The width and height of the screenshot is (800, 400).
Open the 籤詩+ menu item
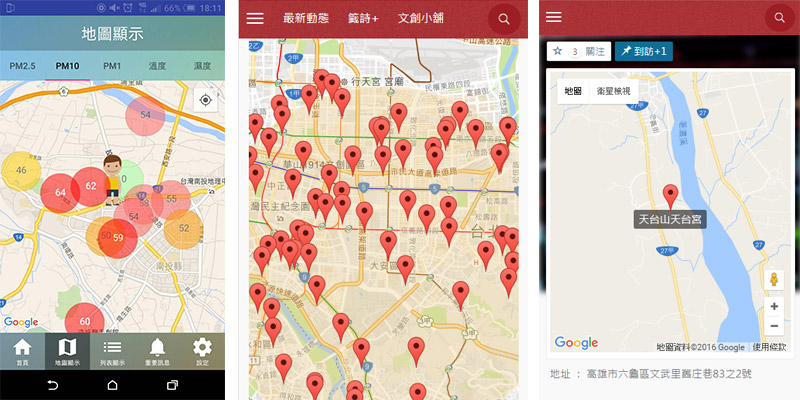[x=362, y=19]
